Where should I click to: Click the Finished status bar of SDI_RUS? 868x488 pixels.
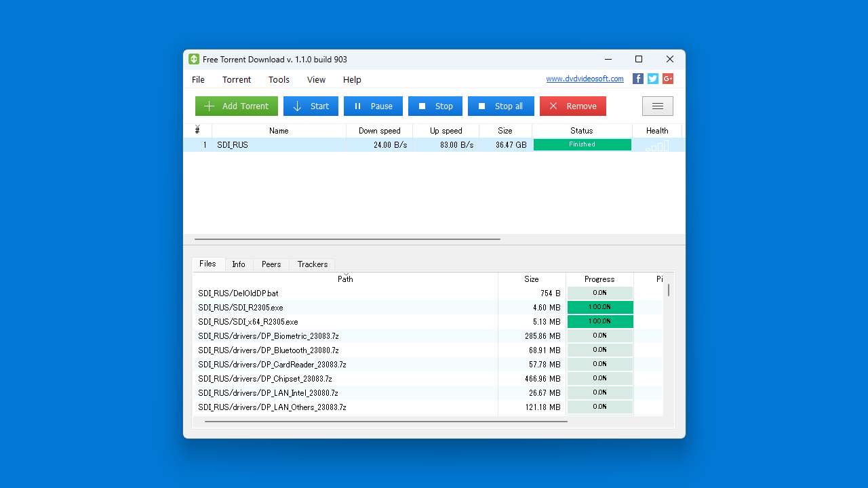point(583,145)
